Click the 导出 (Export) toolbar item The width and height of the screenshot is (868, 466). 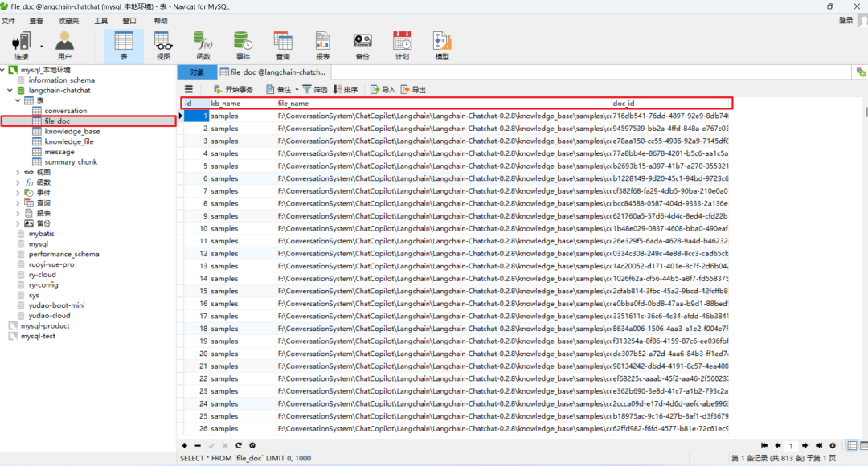414,89
